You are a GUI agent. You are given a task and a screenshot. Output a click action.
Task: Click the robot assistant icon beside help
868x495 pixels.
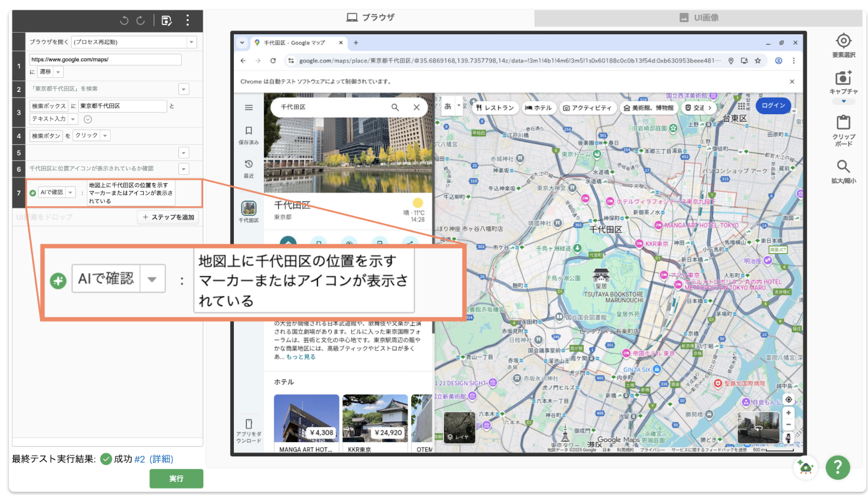click(x=805, y=467)
